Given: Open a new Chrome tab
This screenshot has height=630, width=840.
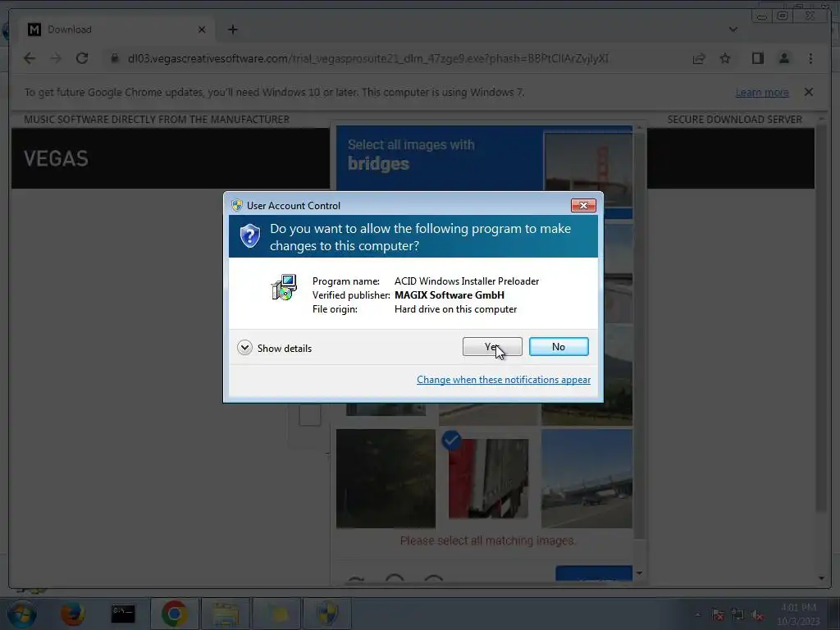Looking at the screenshot, I should pos(232,30).
